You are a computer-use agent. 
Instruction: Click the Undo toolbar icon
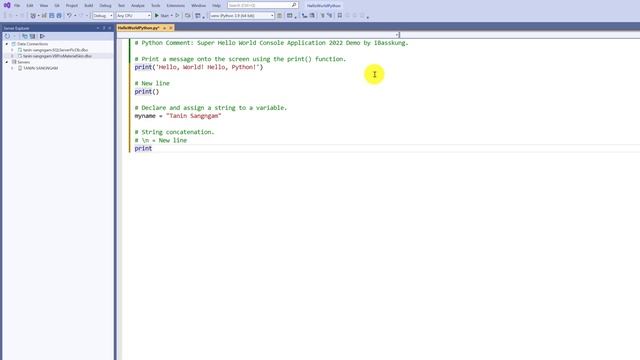click(x=69, y=16)
